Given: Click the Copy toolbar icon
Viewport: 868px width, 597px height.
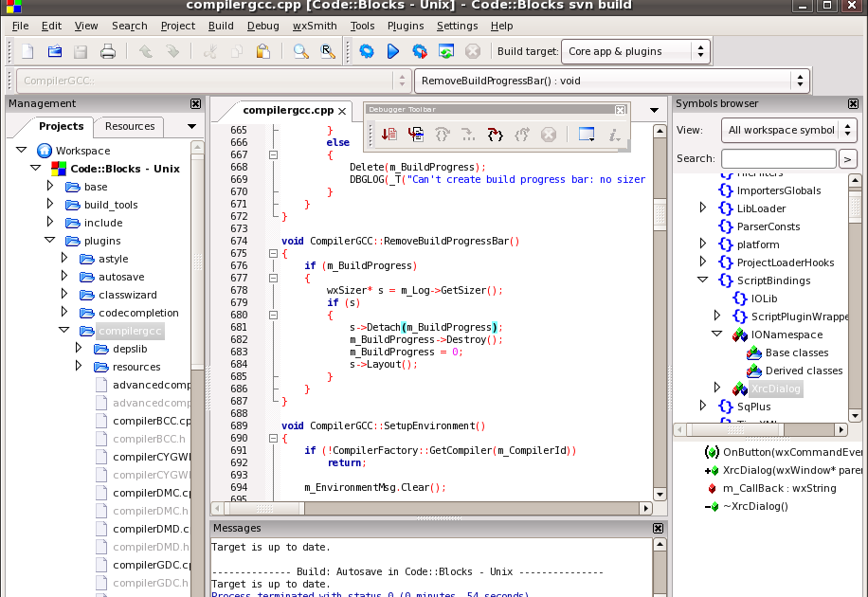Looking at the screenshot, I should point(237,51).
